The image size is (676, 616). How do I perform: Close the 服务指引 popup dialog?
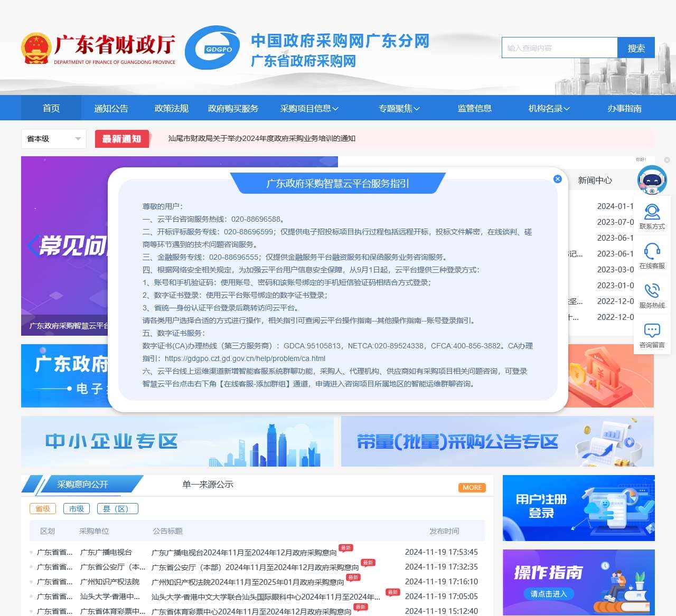(557, 179)
